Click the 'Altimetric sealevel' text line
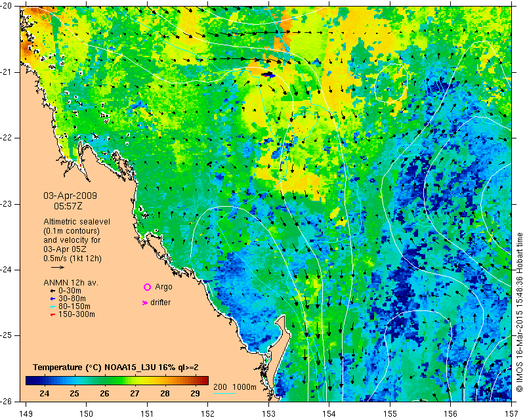The height and width of the screenshot is (420, 525). point(77,222)
